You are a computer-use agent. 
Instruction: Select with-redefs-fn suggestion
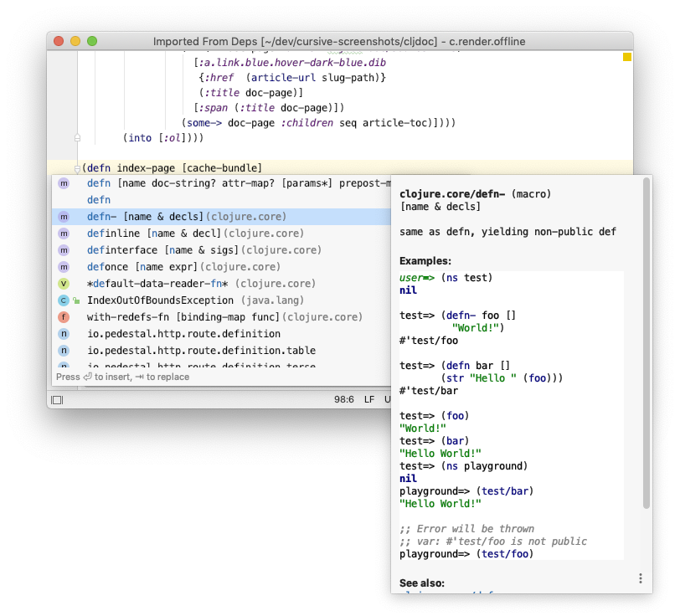point(221,317)
